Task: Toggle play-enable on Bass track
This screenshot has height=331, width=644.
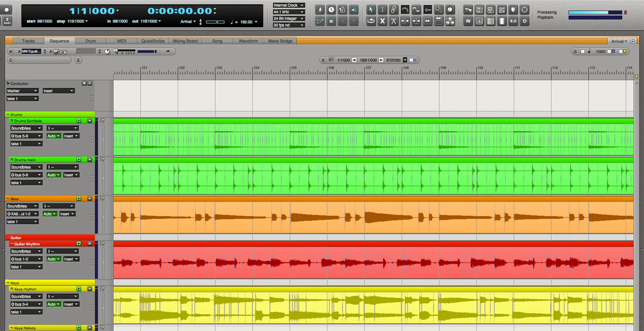Action: point(79,199)
